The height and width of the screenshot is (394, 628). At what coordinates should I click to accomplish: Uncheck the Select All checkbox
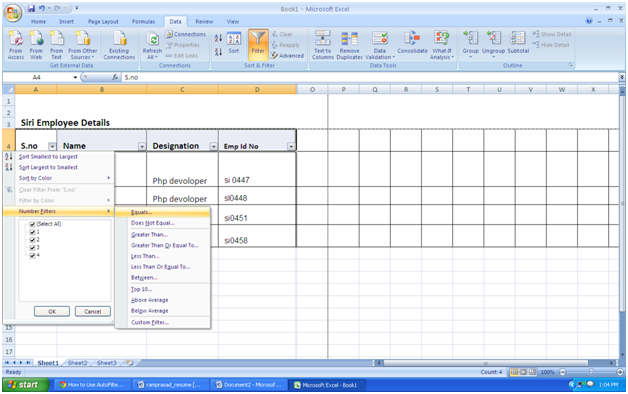tap(32, 224)
